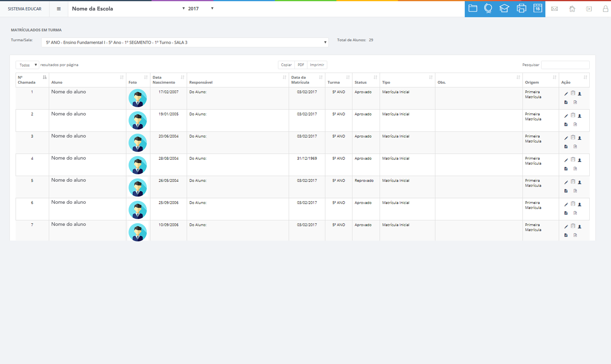Sort table by Data Nascimento column
611x364 pixels.
tap(169, 80)
